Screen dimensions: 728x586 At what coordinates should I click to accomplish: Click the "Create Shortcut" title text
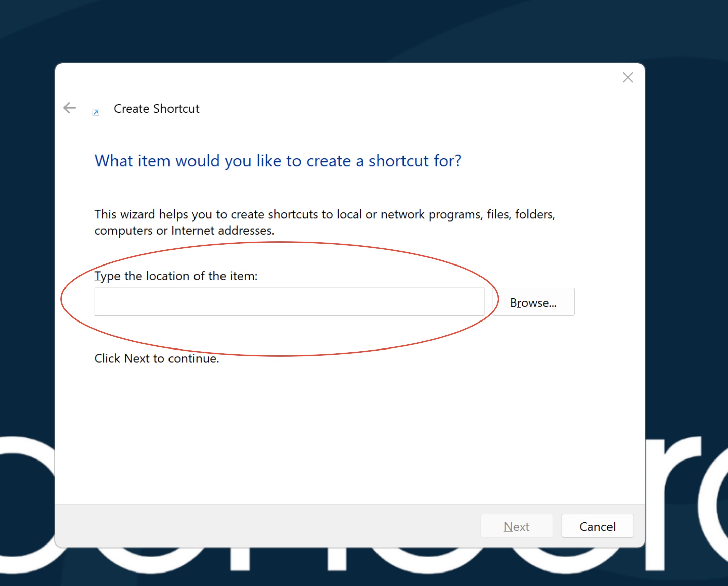156,109
